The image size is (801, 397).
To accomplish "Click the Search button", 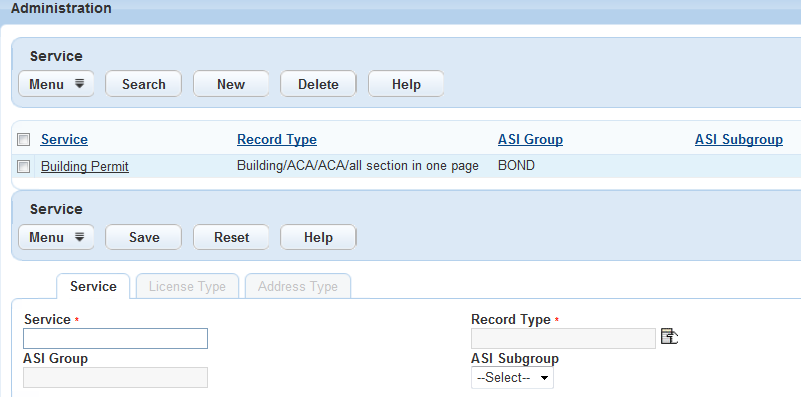I will click(x=144, y=84).
